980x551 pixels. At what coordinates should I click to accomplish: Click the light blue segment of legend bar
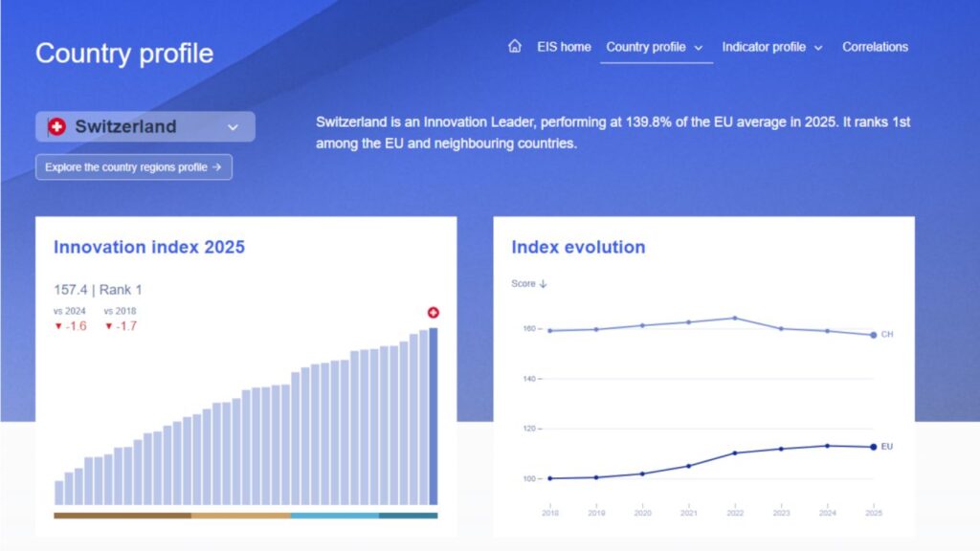[334, 516]
